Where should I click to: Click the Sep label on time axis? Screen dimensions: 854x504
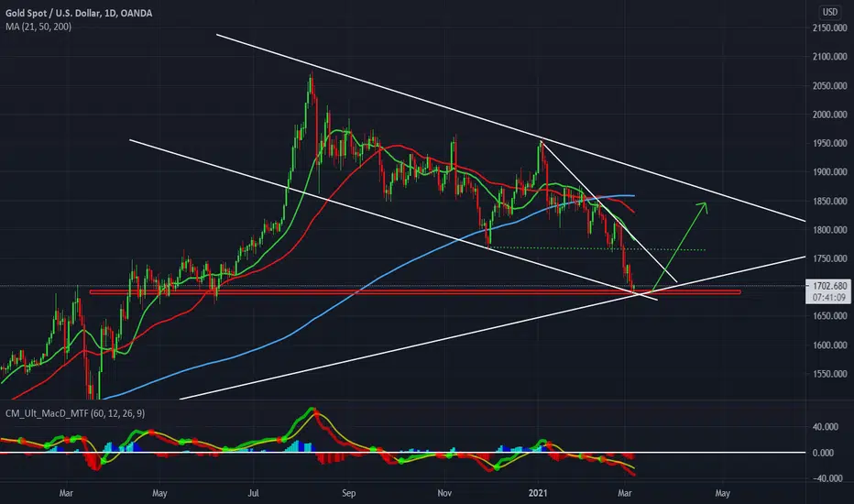click(348, 493)
